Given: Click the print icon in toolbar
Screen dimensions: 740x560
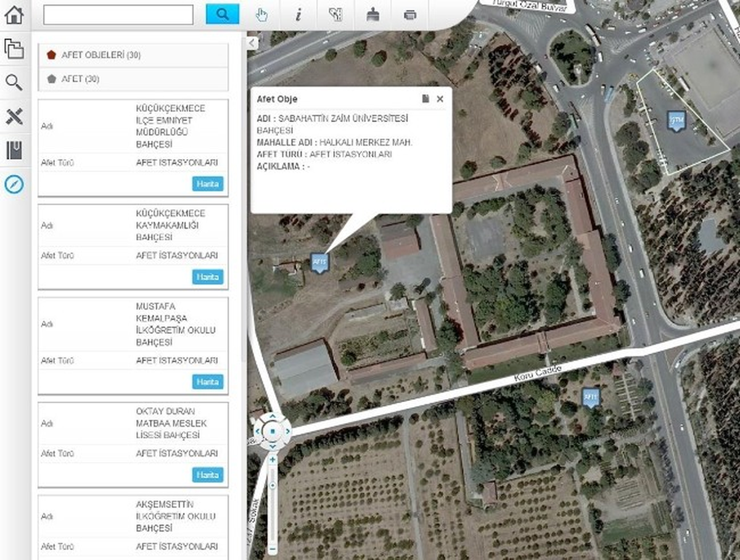Looking at the screenshot, I should pyautogui.click(x=410, y=15).
